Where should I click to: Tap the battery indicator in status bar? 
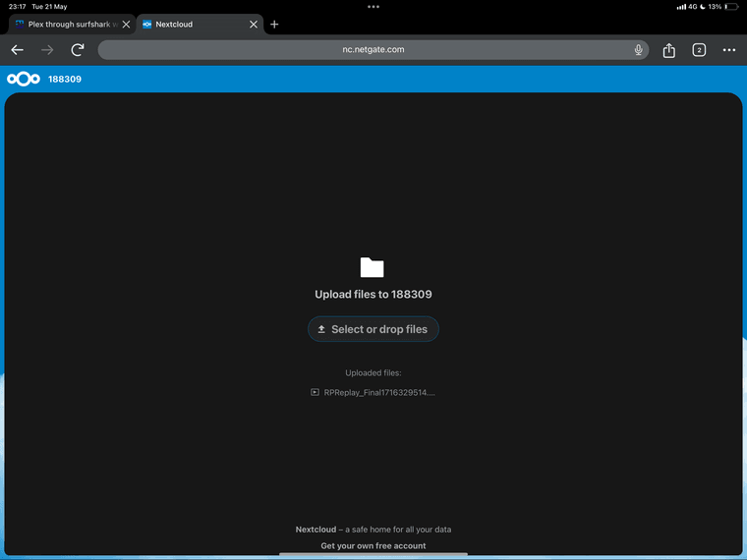click(731, 7)
